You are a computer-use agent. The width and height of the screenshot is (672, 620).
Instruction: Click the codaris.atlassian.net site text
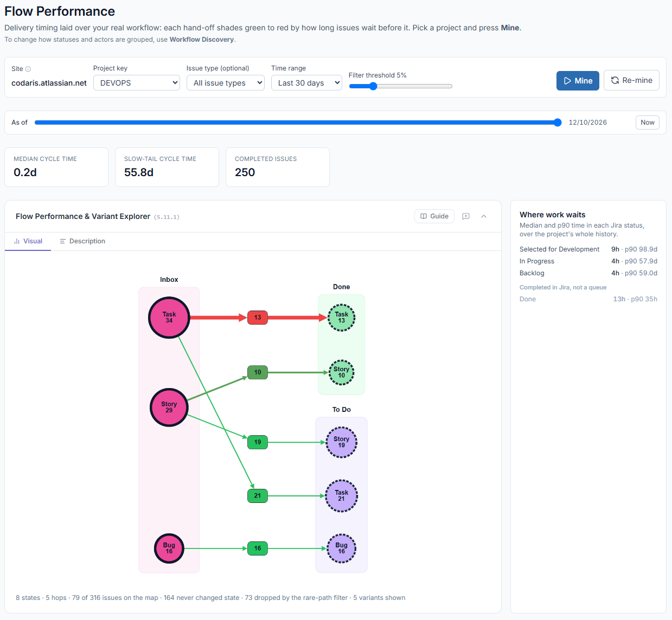point(49,83)
